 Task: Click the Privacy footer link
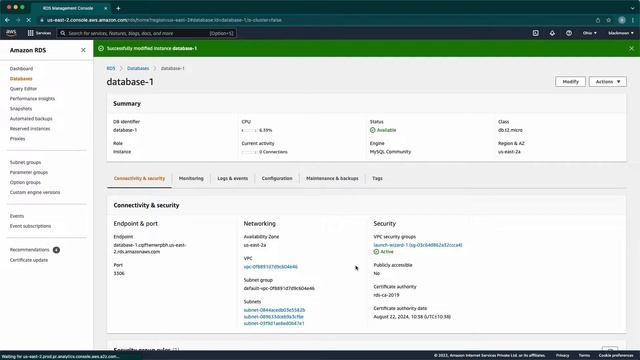(562, 356)
